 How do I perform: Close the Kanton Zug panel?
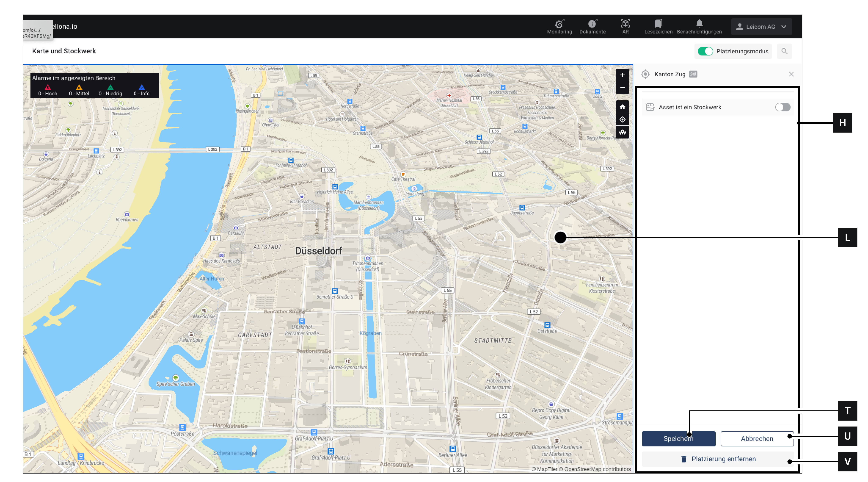(791, 74)
